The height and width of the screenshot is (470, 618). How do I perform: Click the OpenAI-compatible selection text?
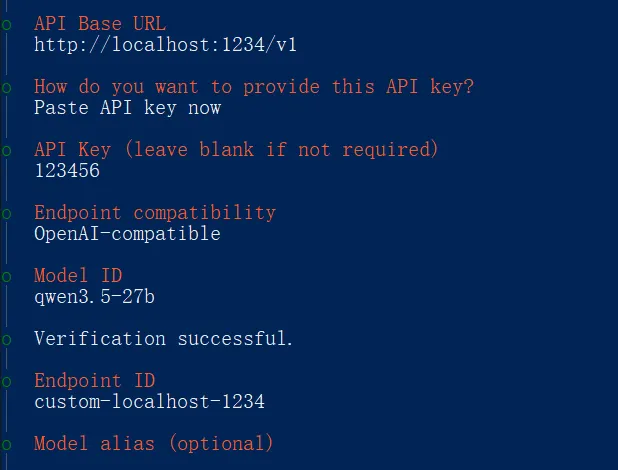pyautogui.click(x=127, y=234)
